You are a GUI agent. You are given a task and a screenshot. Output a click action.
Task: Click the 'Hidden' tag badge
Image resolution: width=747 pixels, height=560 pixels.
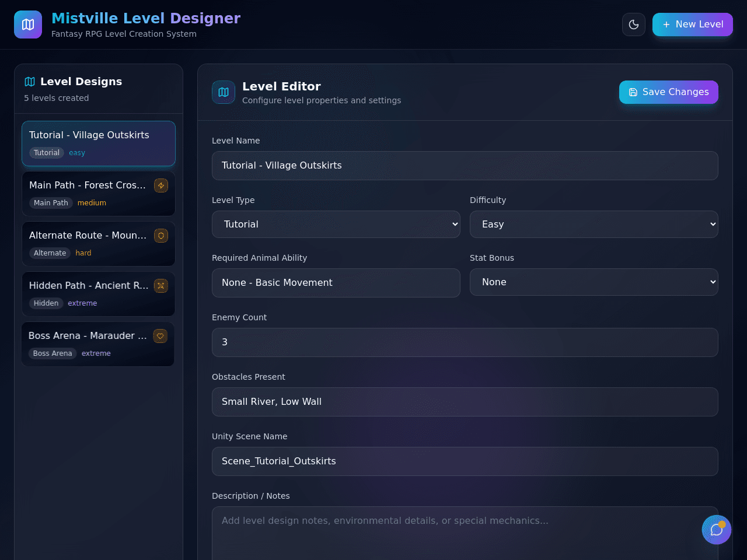46,303
